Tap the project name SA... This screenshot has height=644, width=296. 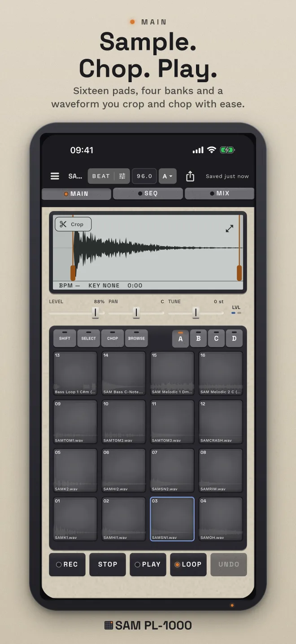click(75, 176)
